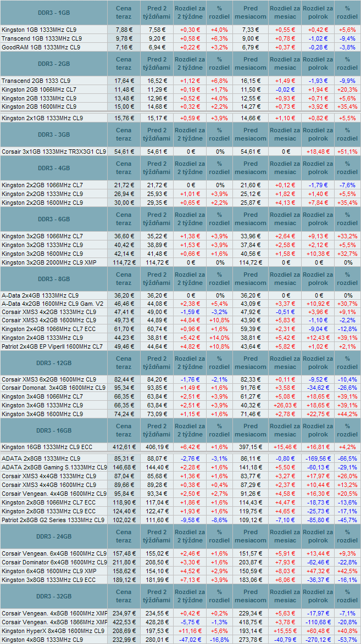Click Kingston 2GB 1066MHz CL7 row name
The width and height of the screenshot is (361, 644).
pyautogui.click(x=39, y=89)
